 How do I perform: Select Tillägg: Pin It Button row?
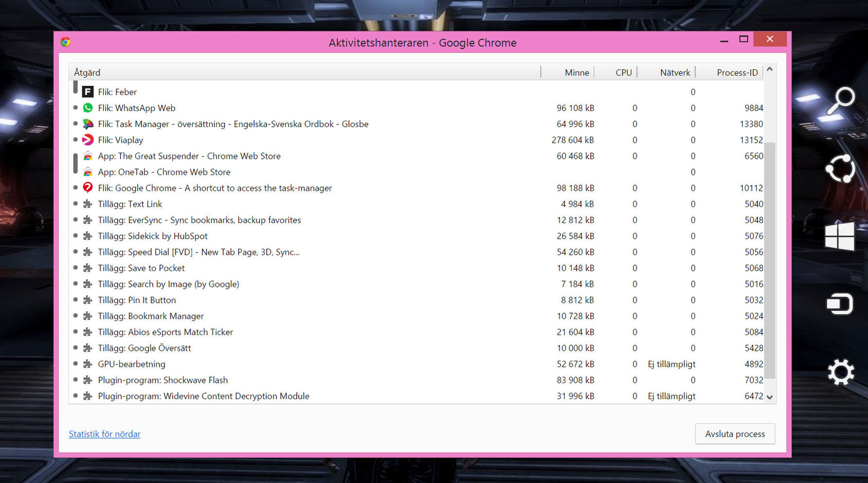[417, 300]
